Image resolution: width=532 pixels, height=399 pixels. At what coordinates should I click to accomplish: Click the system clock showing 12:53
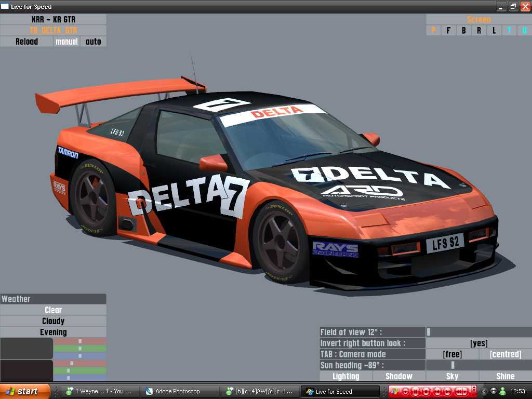tap(518, 391)
